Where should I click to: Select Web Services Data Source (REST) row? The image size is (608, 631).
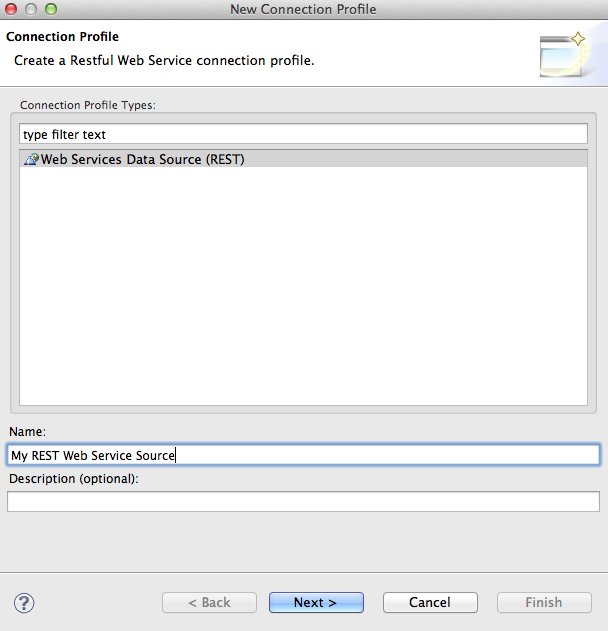(303, 159)
